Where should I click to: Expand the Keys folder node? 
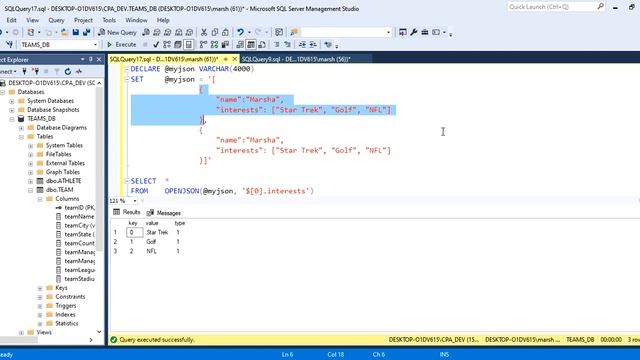coord(40,288)
